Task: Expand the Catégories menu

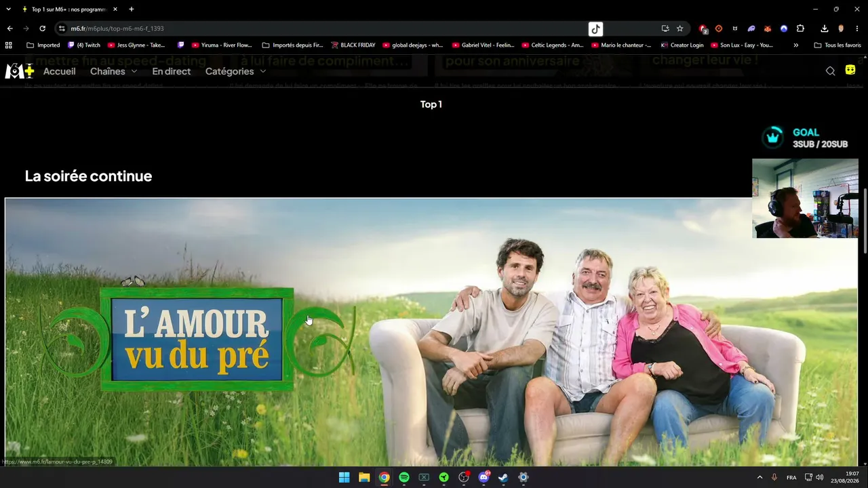Action: [x=235, y=71]
